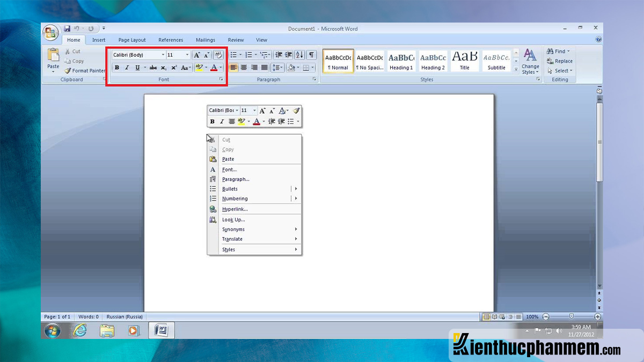Viewport: 644px width, 362px height.
Task: Save document via Quick Access save icon
Action: click(67, 28)
